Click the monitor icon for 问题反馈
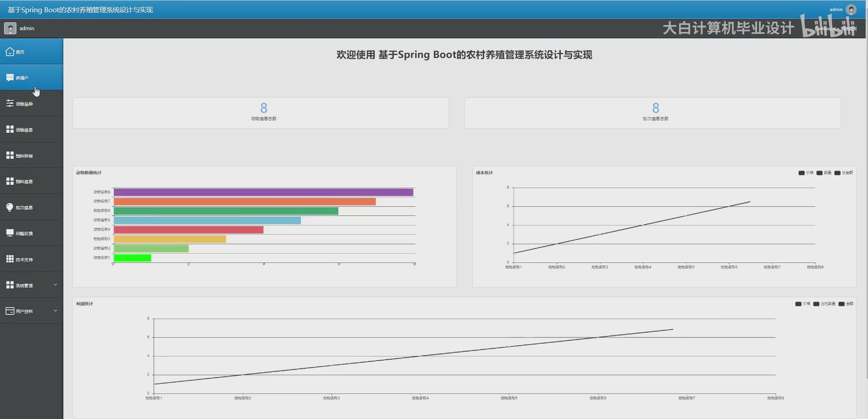 (x=10, y=233)
